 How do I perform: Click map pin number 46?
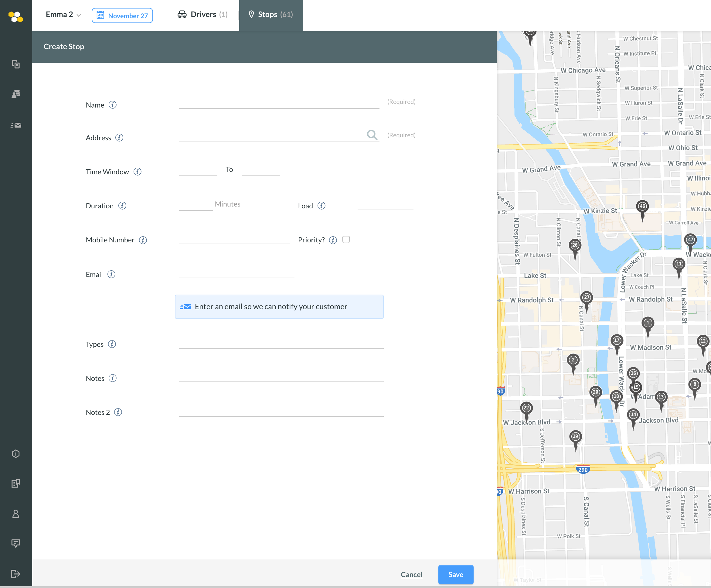click(642, 207)
